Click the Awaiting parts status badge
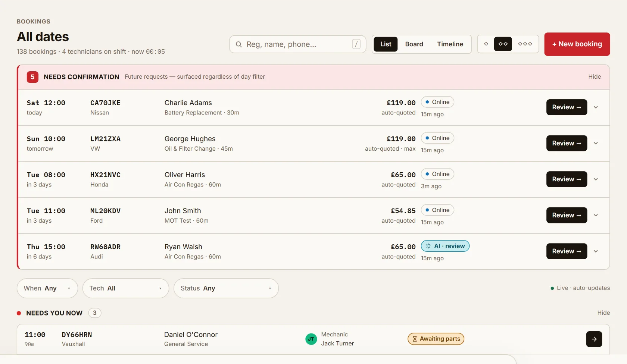The height and width of the screenshot is (364, 627). [436, 339]
